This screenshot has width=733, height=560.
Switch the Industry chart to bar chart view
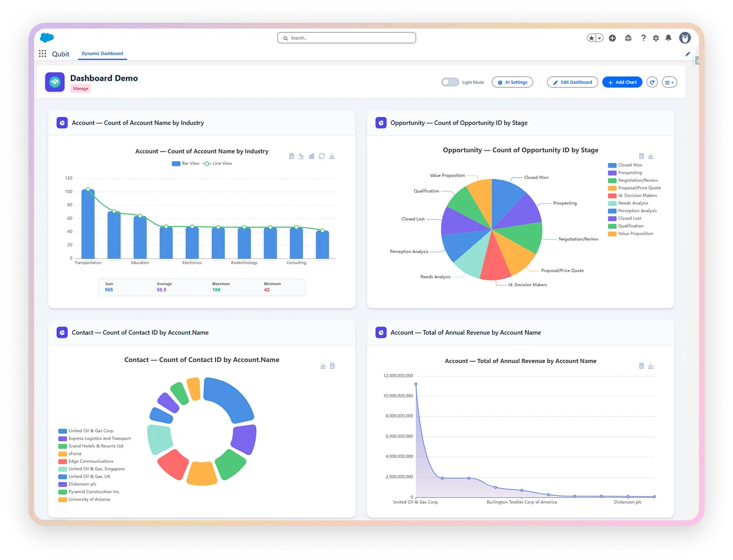pos(311,156)
